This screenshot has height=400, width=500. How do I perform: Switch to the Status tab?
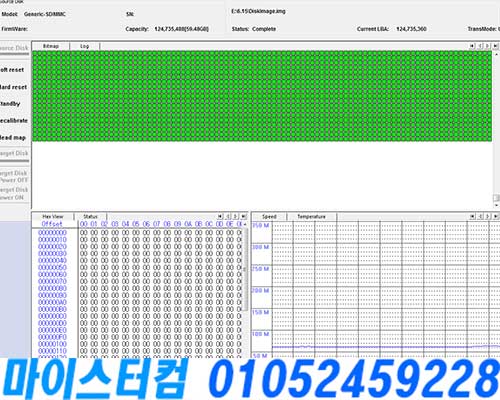click(90, 216)
